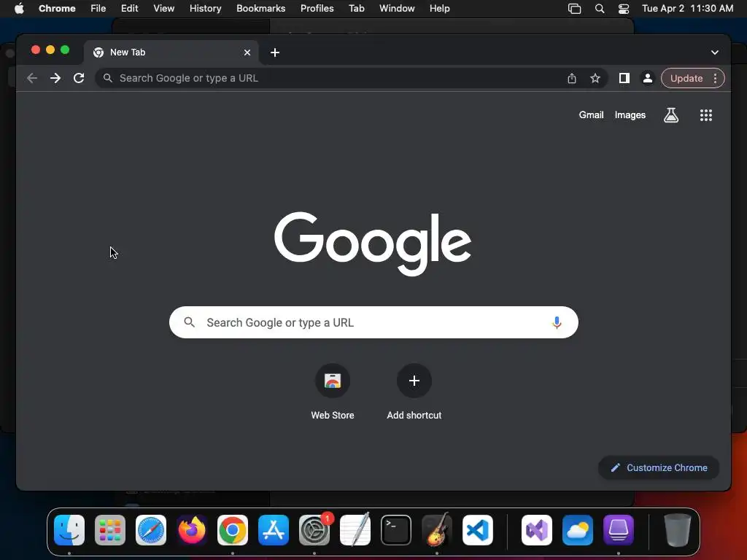This screenshot has height=560, width=747.
Task: Open Visual Studio Code from the Dock
Action: pyautogui.click(x=478, y=530)
